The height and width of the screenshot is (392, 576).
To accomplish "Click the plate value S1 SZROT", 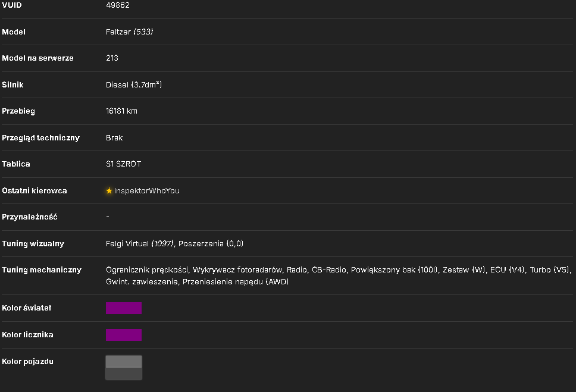I will pyautogui.click(x=123, y=164).
